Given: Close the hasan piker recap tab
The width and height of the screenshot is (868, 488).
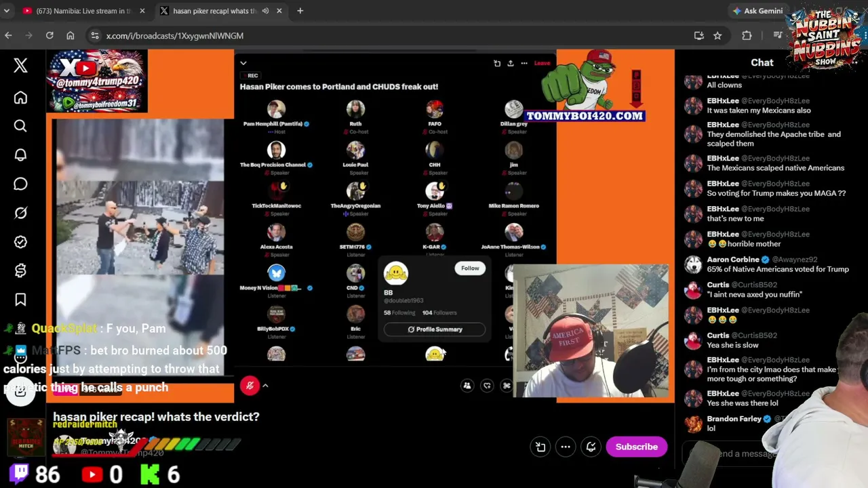Looking at the screenshot, I should point(279,11).
